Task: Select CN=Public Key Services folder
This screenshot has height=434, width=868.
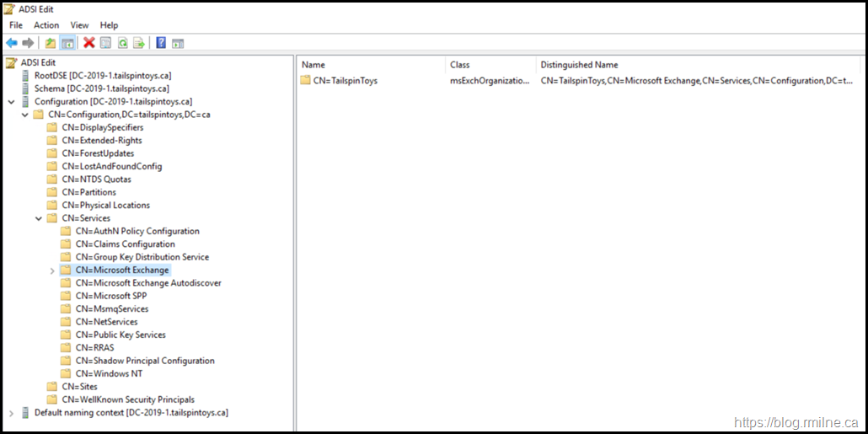Action: pos(120,335)
